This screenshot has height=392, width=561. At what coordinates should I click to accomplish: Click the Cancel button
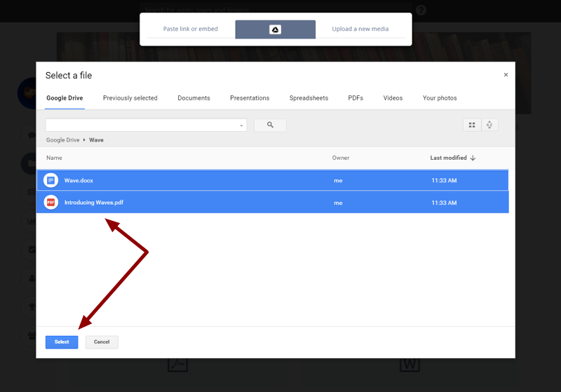click(x=102, y=342)
